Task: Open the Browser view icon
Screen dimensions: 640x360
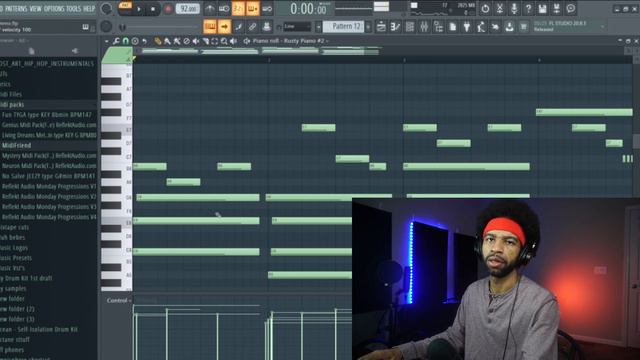Action: click(x=438, y=27)
